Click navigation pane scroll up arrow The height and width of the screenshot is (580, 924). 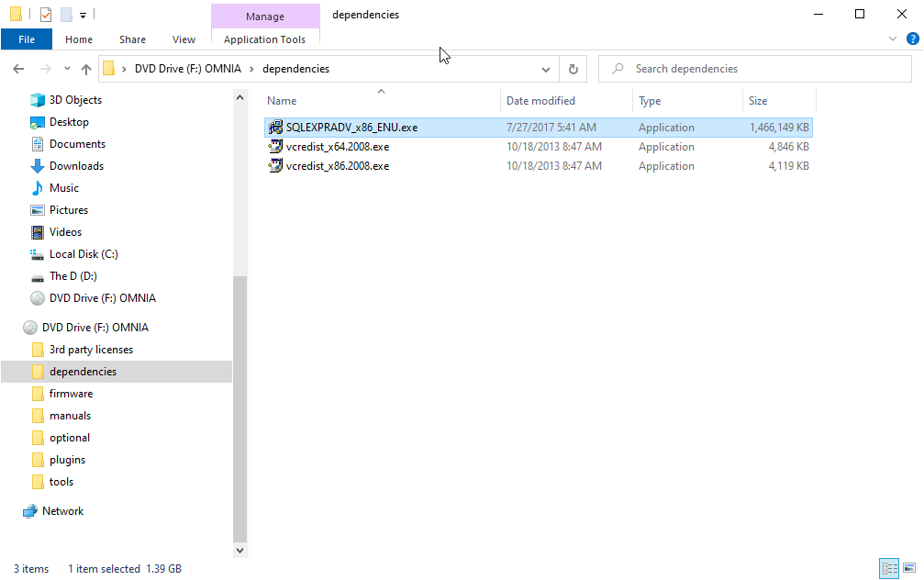[239, 98]
